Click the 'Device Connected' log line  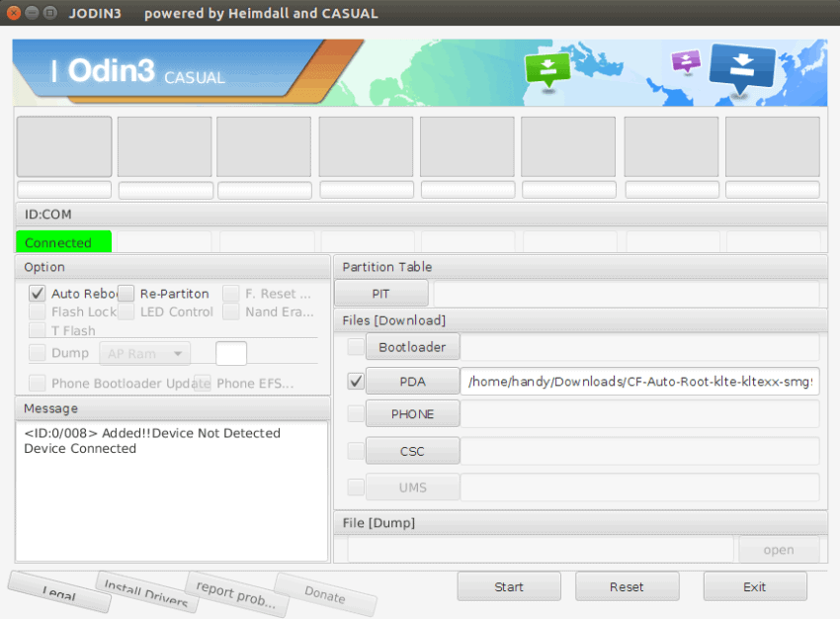pos(80,449)
